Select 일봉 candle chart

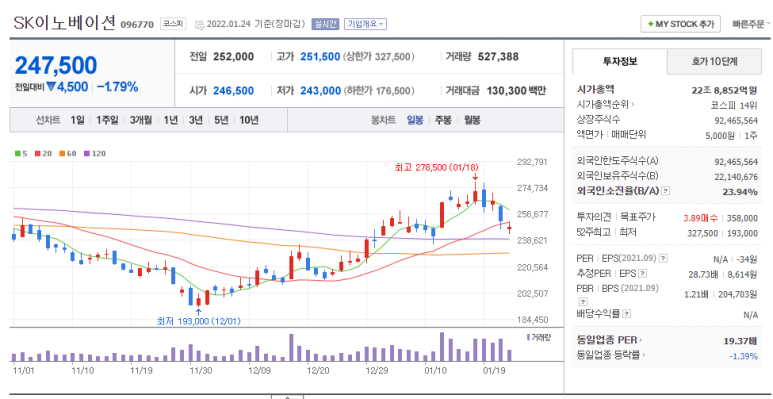coord(415,120)
